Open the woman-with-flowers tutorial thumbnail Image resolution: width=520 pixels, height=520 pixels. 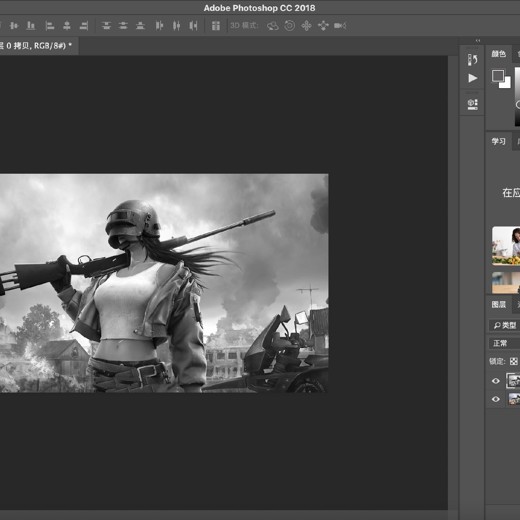tap(506, 246)
